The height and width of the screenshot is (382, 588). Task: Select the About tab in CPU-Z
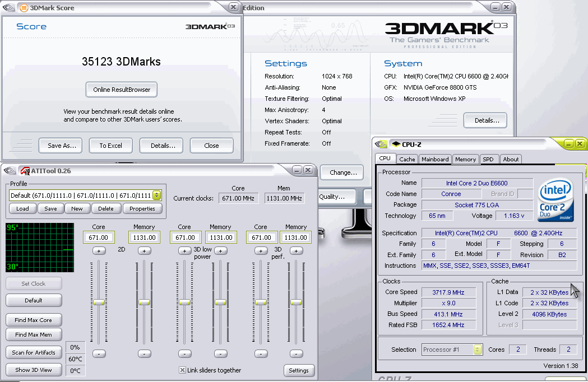511,159
